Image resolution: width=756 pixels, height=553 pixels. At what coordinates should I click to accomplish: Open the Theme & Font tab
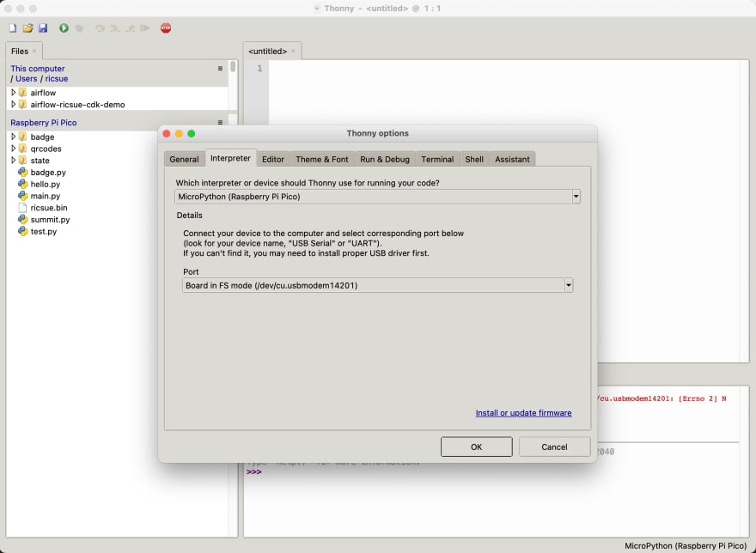[322, 159]
